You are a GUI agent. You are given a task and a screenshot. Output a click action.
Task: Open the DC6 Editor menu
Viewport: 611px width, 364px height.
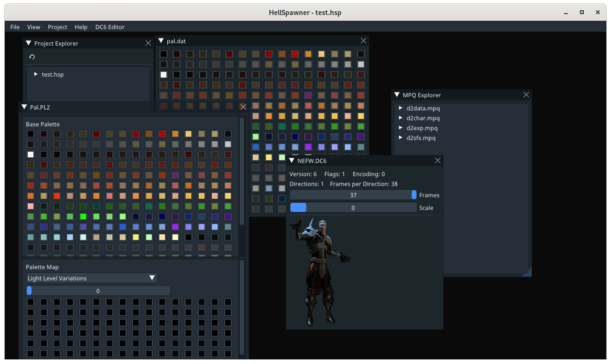[x=110, y=27]
